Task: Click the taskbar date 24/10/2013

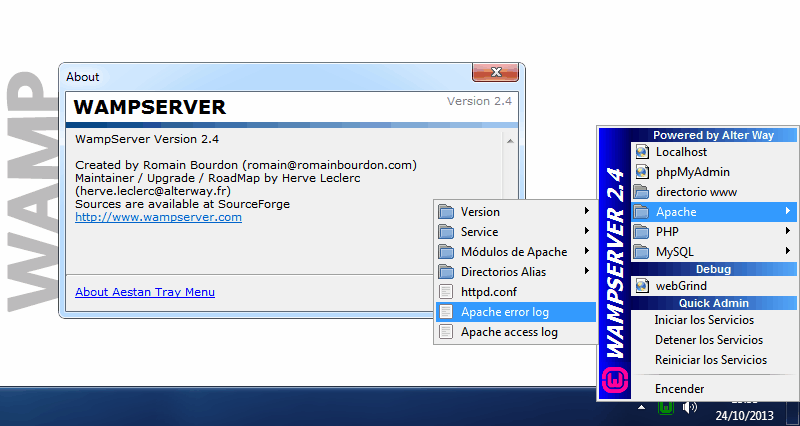Action: [744, 416]
